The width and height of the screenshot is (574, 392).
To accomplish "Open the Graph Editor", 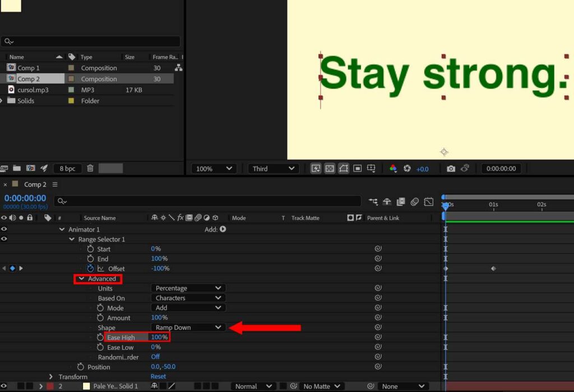I will (429, 201).
